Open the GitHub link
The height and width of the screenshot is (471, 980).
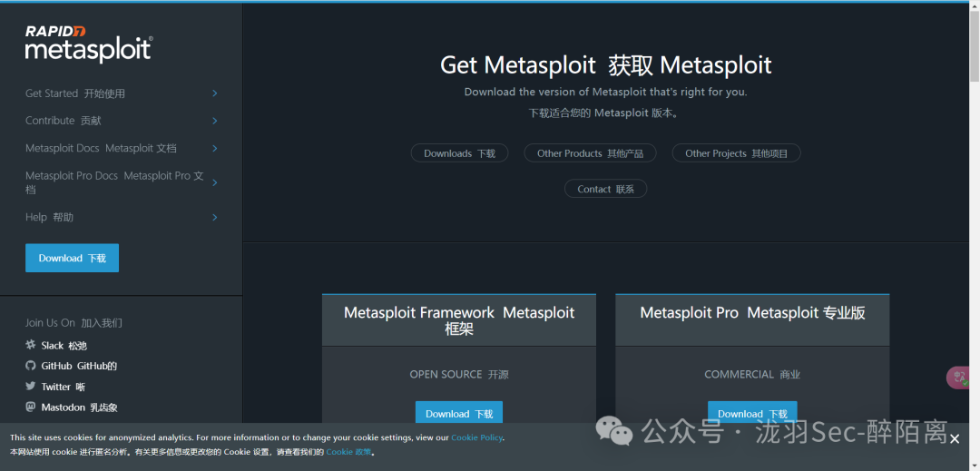79,366
